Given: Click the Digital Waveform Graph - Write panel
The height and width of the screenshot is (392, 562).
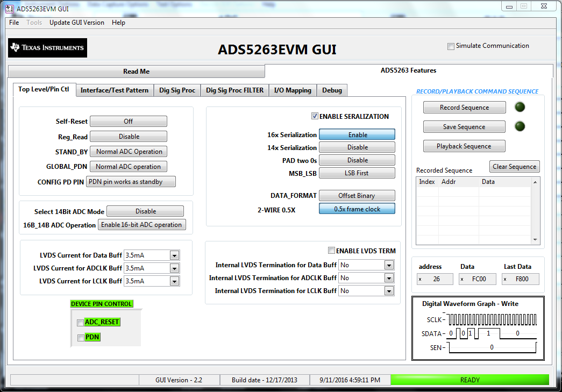Looking at the screenshot, I should pyautogui.click(x=478, y=328).
